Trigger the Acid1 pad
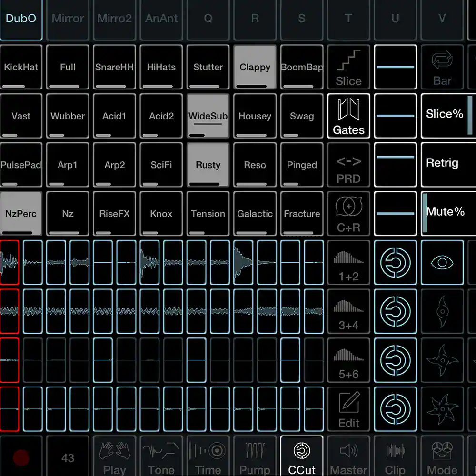476x476 pixels. pyautogui.click(x=114, y=116)
